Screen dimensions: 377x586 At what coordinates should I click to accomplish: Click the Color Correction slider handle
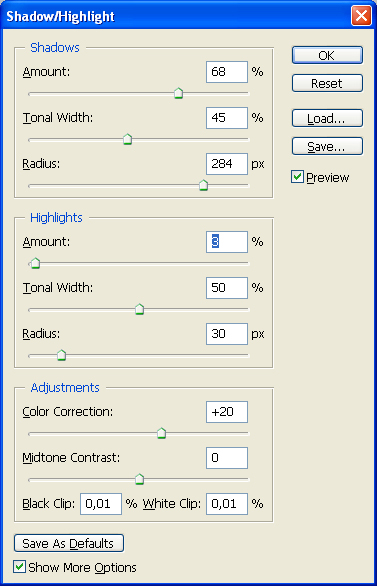tap(161, 433)
